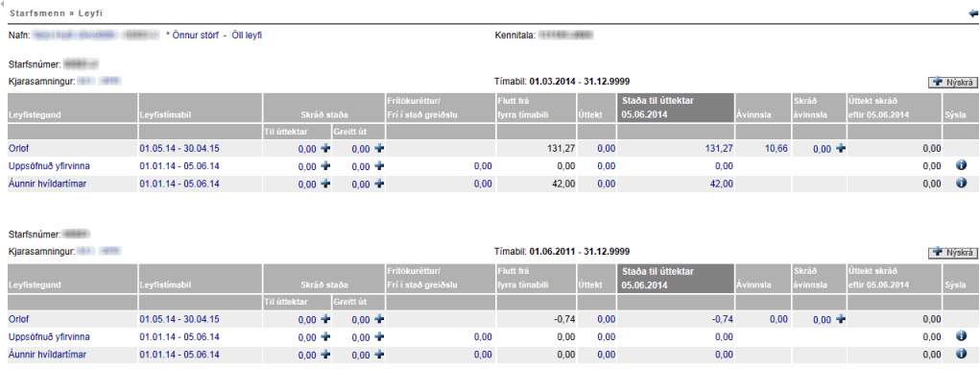The height and width of the screenshot is (370, 980).
Task: Open Uppsöfnuð yfirvinna in 01.06.2011 table
Action: tap(49, 336)
